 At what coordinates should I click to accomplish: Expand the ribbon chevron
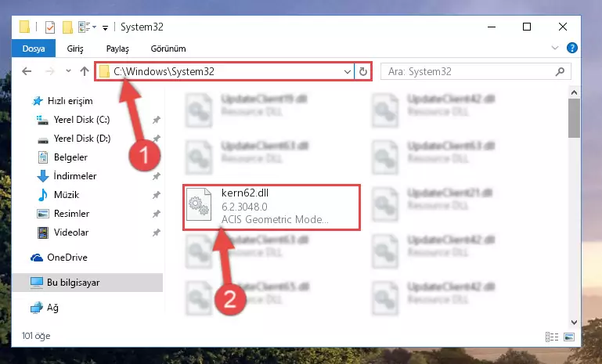[555, 48]
